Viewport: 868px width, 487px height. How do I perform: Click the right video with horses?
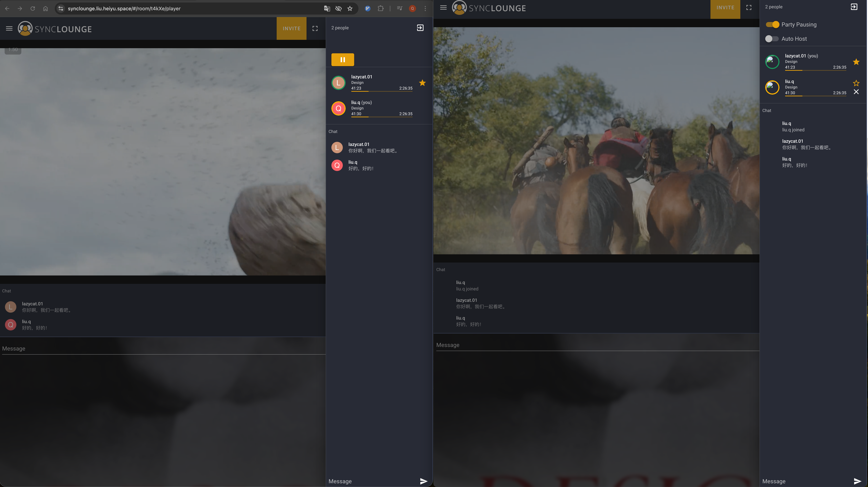pyautogui.click(x=596, y=141)
